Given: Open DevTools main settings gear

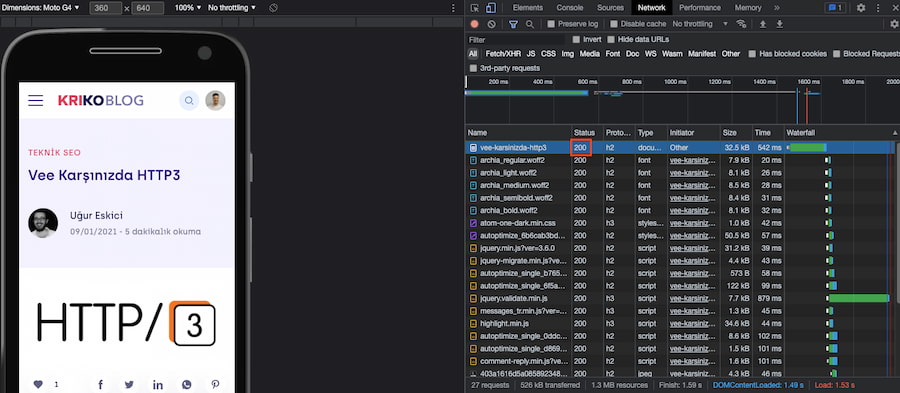Looking at the screenshot, I should click(x=861, y=8).
